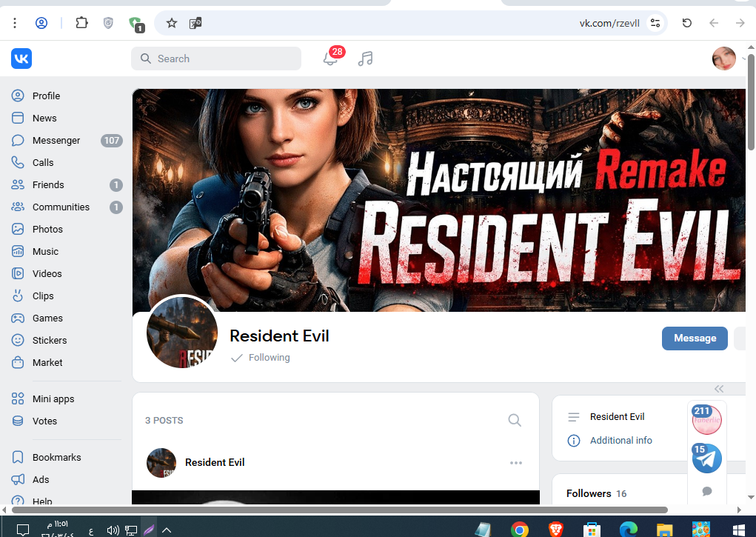The width and height of the screenshot is (756, 537).
Task: Click the Votes coin icon
Action: point(18,421)
